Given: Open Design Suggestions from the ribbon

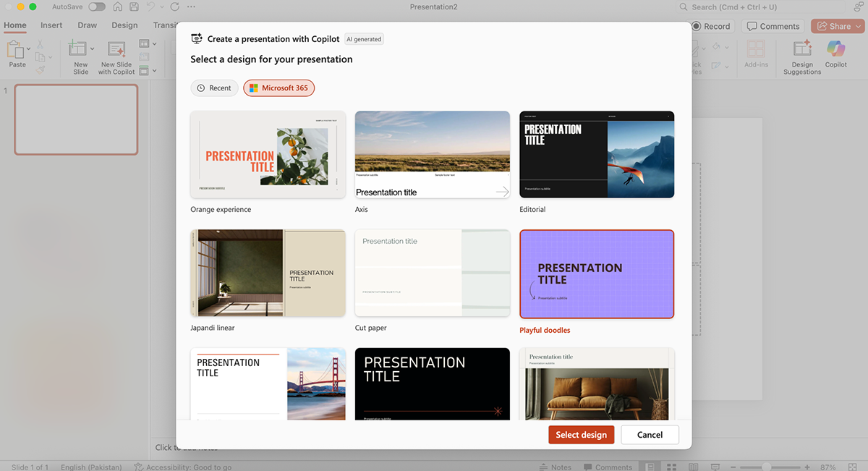Looking at the screenshot, I should (x=802, y=49).
